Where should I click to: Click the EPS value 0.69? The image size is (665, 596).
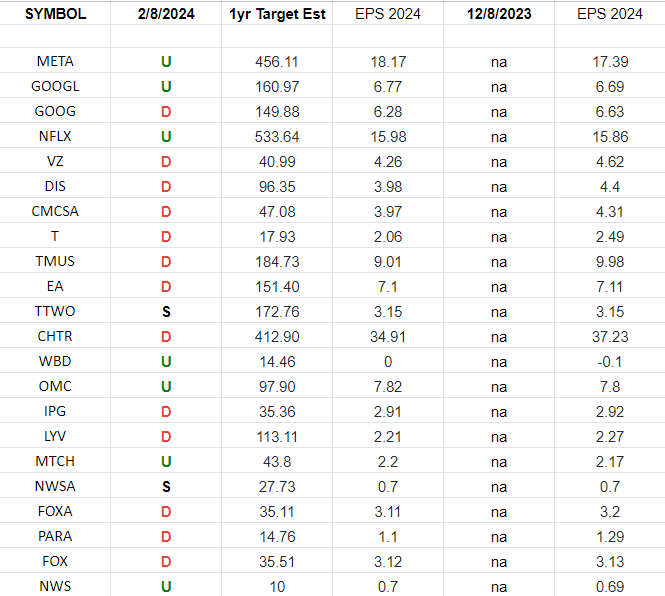pyautogui.click(x=610, y=587)
